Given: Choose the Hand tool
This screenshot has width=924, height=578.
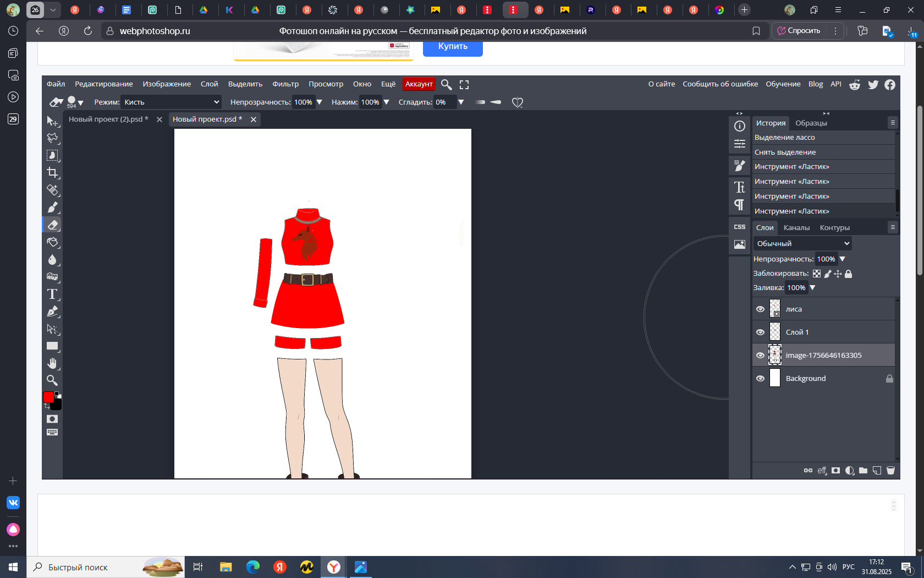Looking at the screenshot, I should 52,363.
